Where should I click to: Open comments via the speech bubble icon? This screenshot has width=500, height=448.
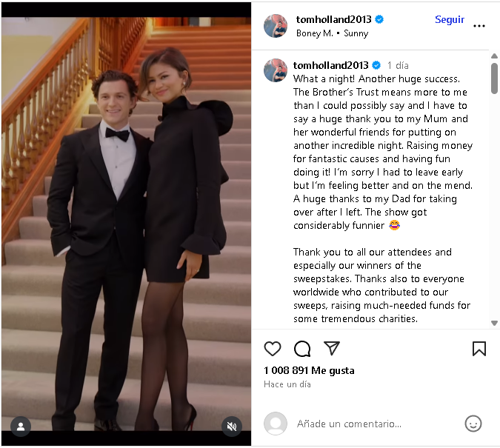click(x=302, y=349)
